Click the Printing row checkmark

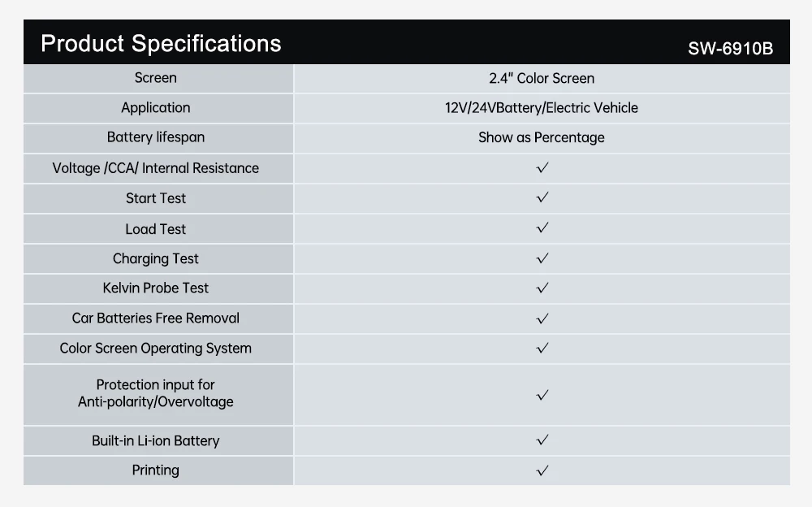(x=542, y=470)
